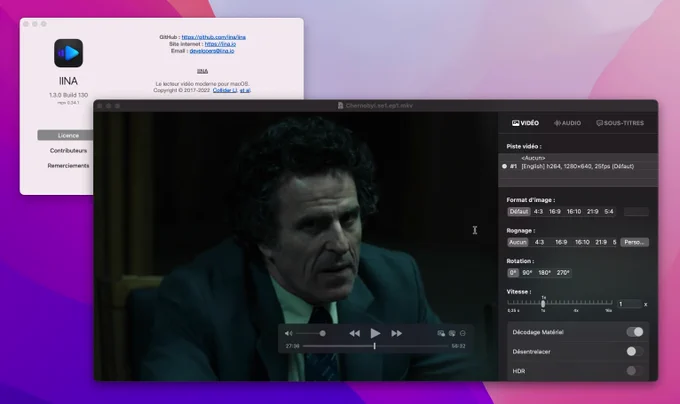Screen dimensions: 680x404
Task: Select Contributeurs in the About window
Action: click(69, 151)
